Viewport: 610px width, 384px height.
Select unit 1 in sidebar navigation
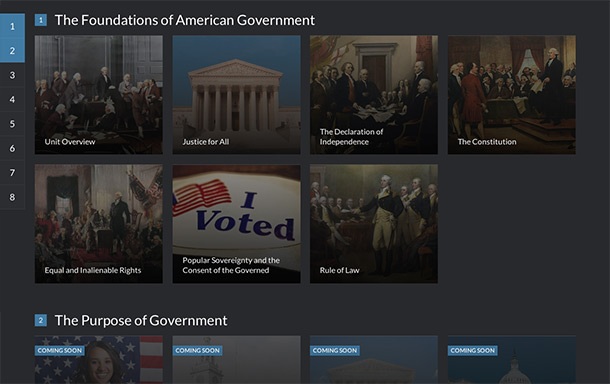(12, 26)
